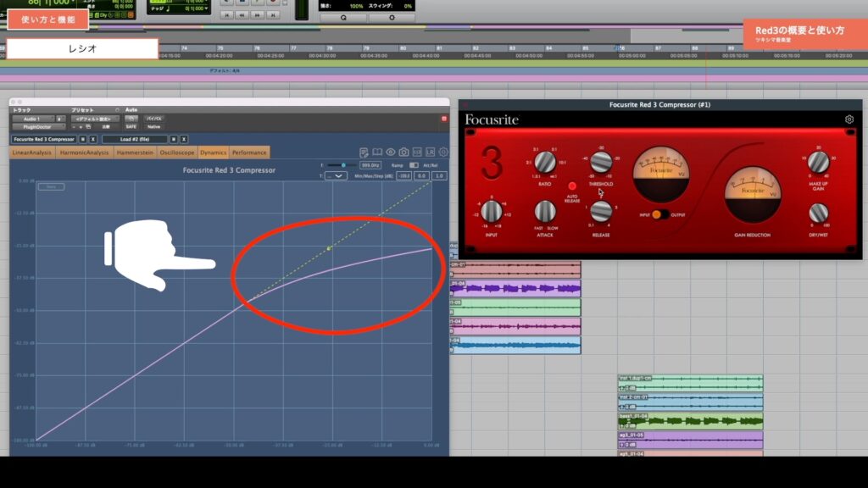Click the Dry/Wet knob on Red 3
868x488 pixels.
click(818, 213)
